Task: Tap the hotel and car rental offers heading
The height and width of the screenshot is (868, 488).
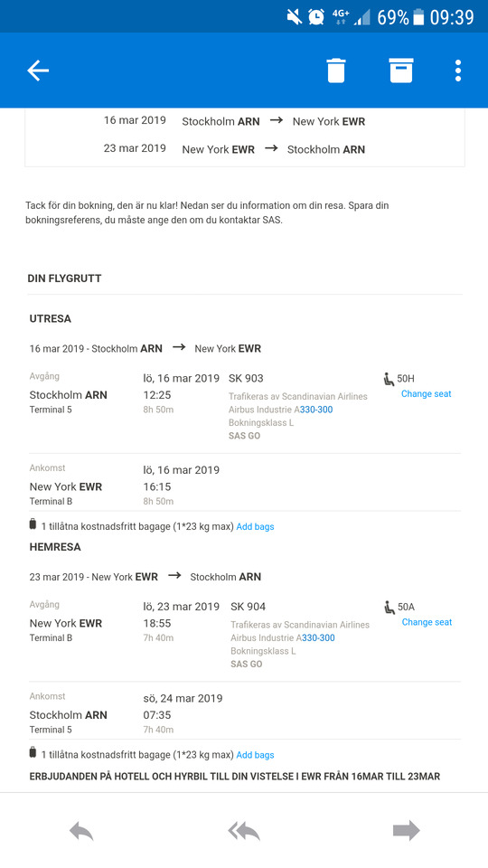Action: coord(235,777)
